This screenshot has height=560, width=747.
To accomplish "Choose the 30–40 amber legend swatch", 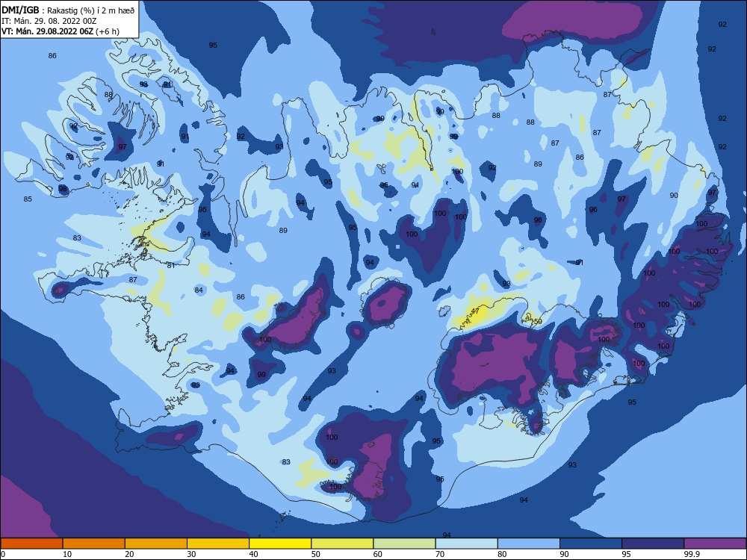I will 218,544.
